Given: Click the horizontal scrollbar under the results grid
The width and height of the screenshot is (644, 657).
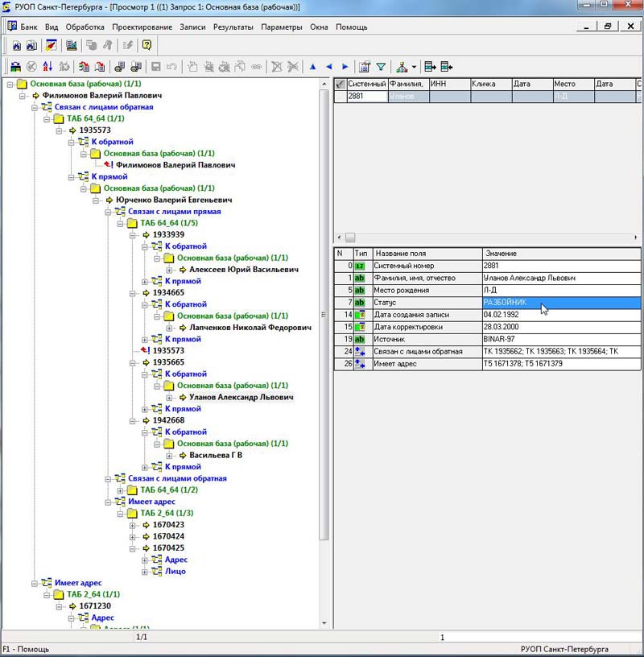Looking at the screenshot, I should 483,238.
